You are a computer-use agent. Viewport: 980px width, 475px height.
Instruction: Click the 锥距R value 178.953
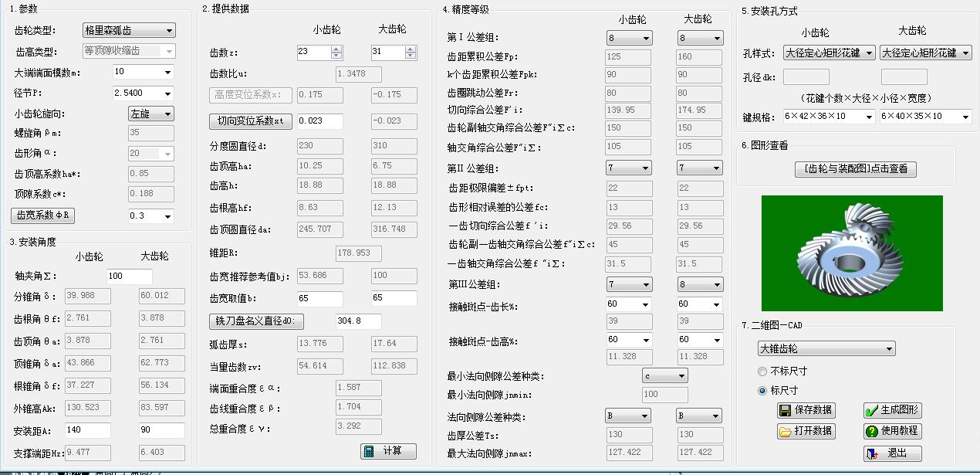pos(359,253)
